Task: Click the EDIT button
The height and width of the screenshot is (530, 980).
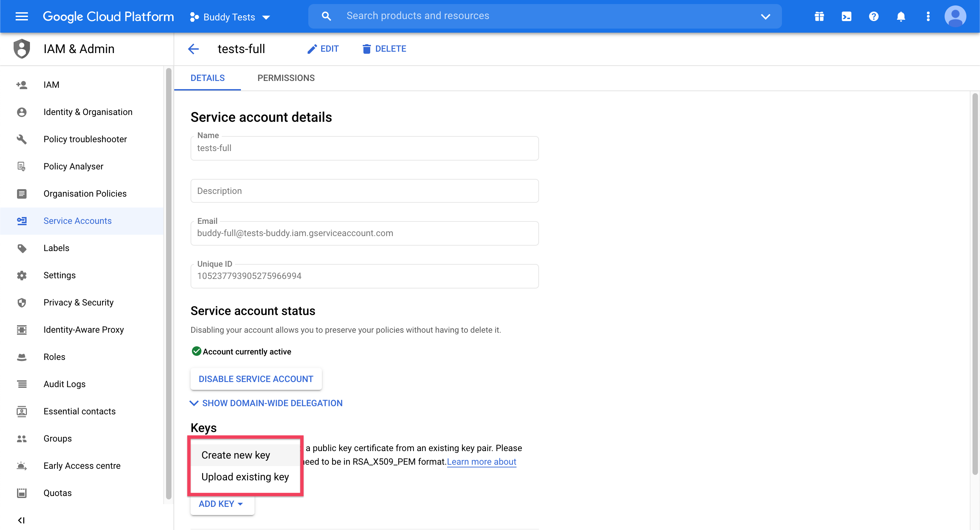Action: click(323, 49)
